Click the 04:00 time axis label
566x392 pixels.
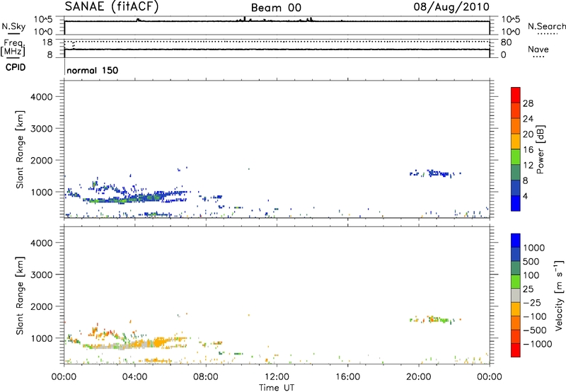(135, 377)
